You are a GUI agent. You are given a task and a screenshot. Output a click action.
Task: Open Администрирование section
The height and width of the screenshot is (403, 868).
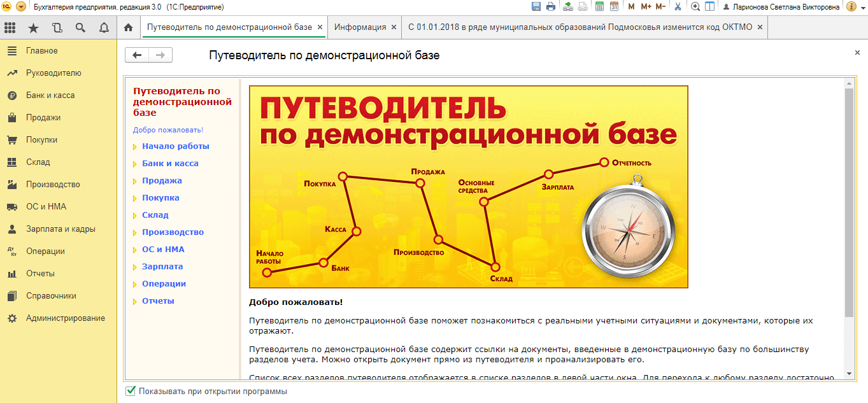tap(66, 318)
